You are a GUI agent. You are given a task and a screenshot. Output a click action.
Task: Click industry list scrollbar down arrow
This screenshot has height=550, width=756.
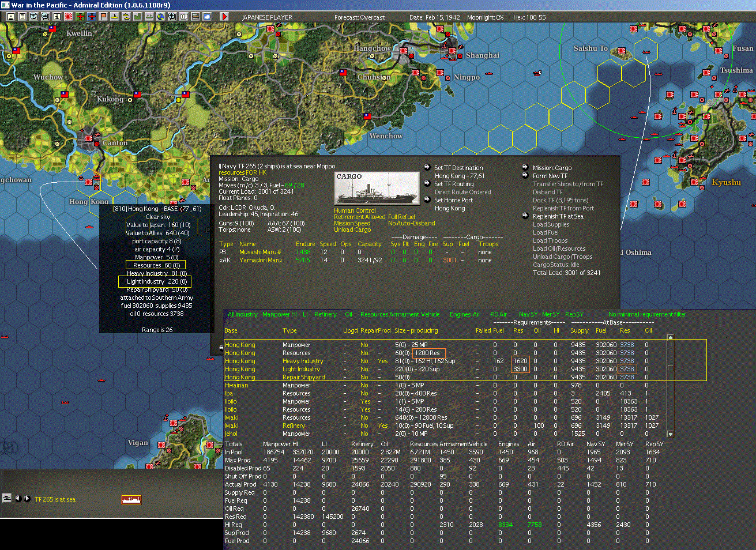(670, 434)
